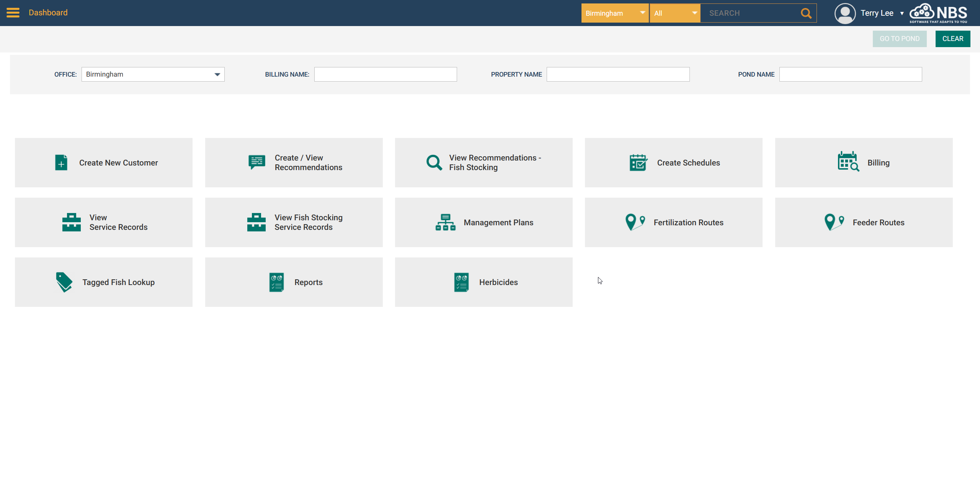Open the All filter dropdown
The height and width of the screenshot is (490, 980).
(675, 13)
